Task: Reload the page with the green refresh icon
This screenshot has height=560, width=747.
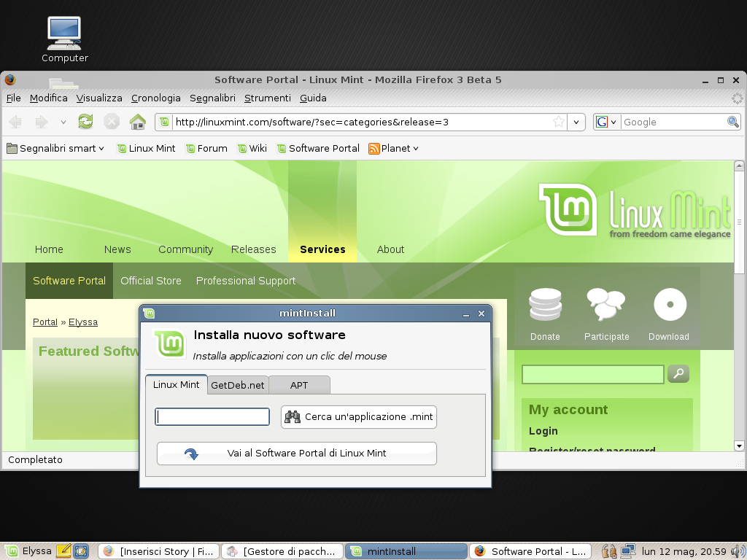Action: pyautogui.click(x=86, y=122)
